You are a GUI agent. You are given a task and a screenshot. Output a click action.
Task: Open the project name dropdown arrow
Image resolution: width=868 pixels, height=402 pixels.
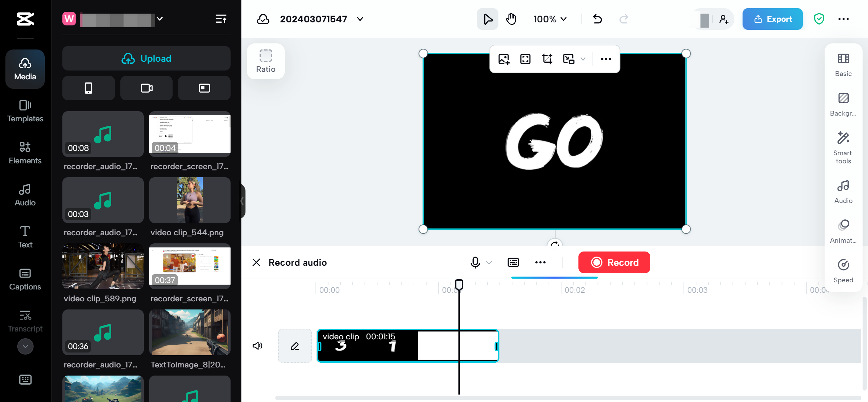click(360, 19)
